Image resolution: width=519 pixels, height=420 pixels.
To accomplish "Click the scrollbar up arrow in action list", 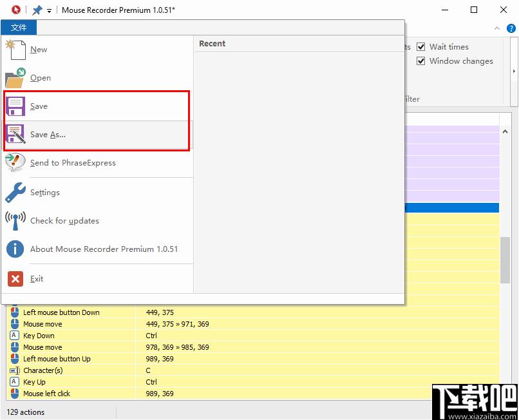I will [505, 131].
